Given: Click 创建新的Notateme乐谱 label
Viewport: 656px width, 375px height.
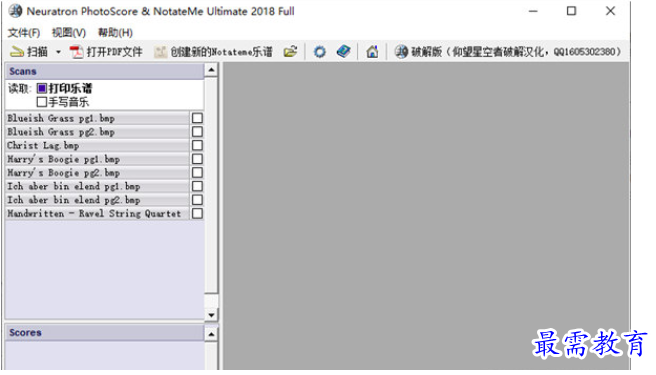Looking at the screenshot, I should click(221, 52).
